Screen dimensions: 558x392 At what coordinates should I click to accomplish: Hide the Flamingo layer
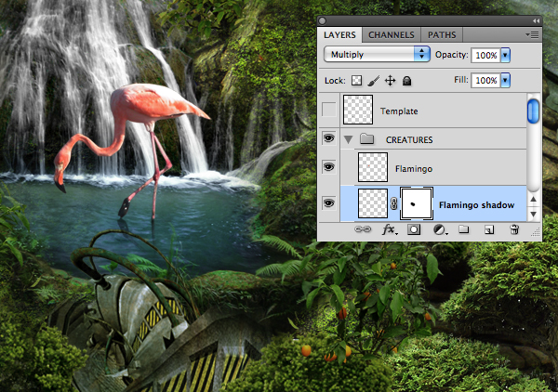click(x=328, y=166)
